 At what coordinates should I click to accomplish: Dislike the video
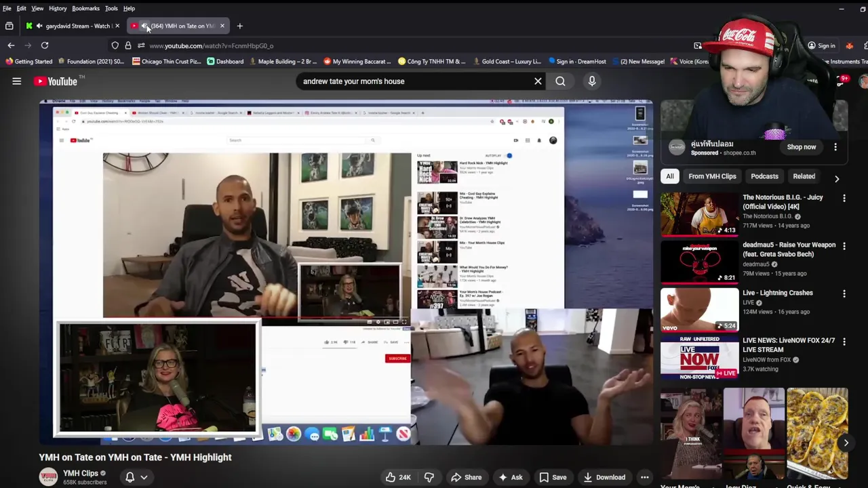click(x=429, y=477)
